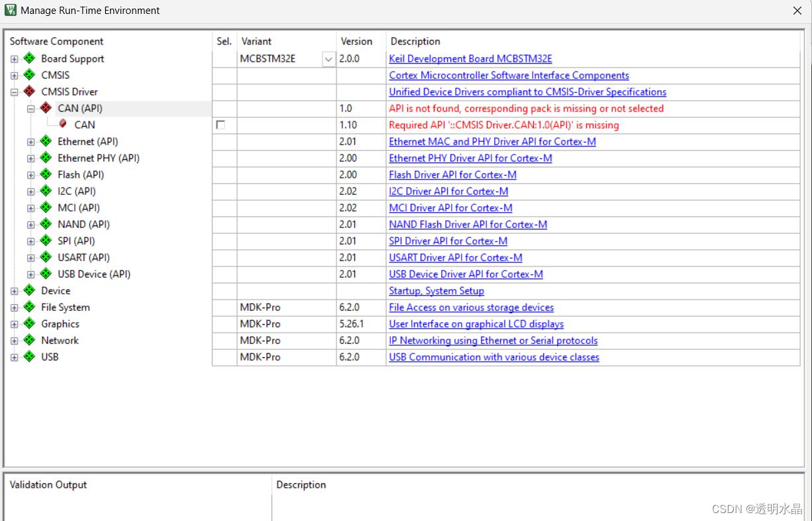Collapse the CMSIS Driver tree node

point(14,91)
